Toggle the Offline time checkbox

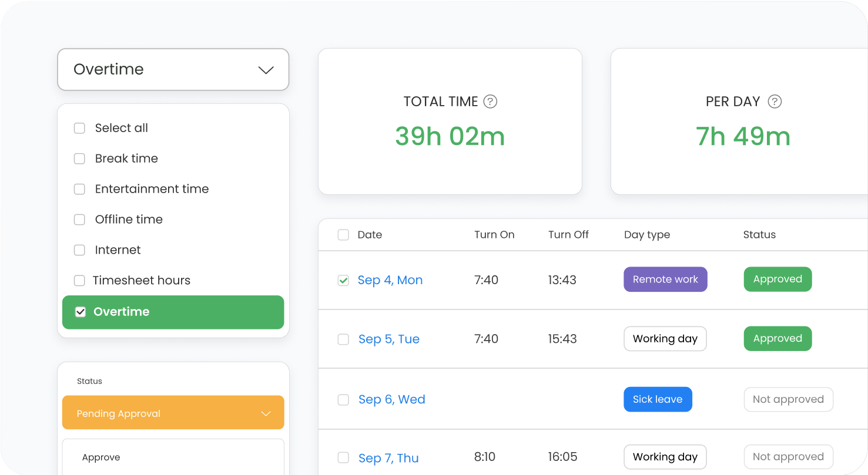pyautogui.click(x=79, y=220)
